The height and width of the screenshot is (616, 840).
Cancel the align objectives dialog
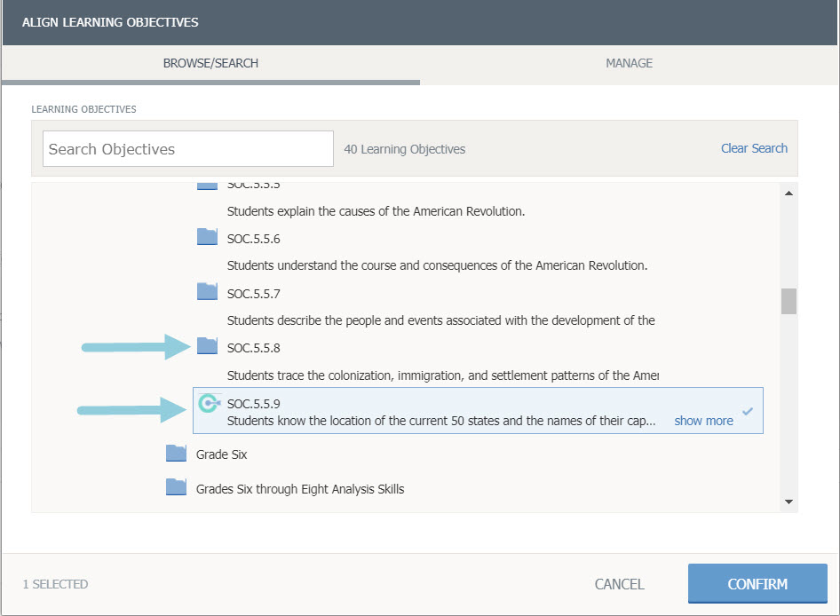[x=619, y=584]
